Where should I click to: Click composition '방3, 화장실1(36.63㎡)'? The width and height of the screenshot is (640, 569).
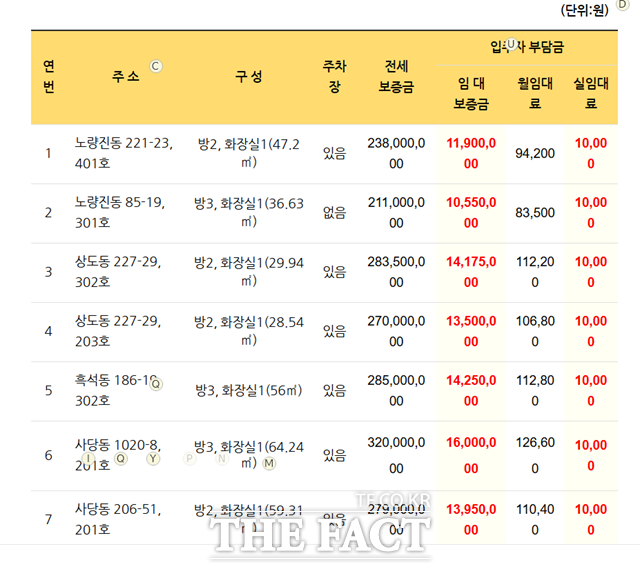tap(249, 213)
